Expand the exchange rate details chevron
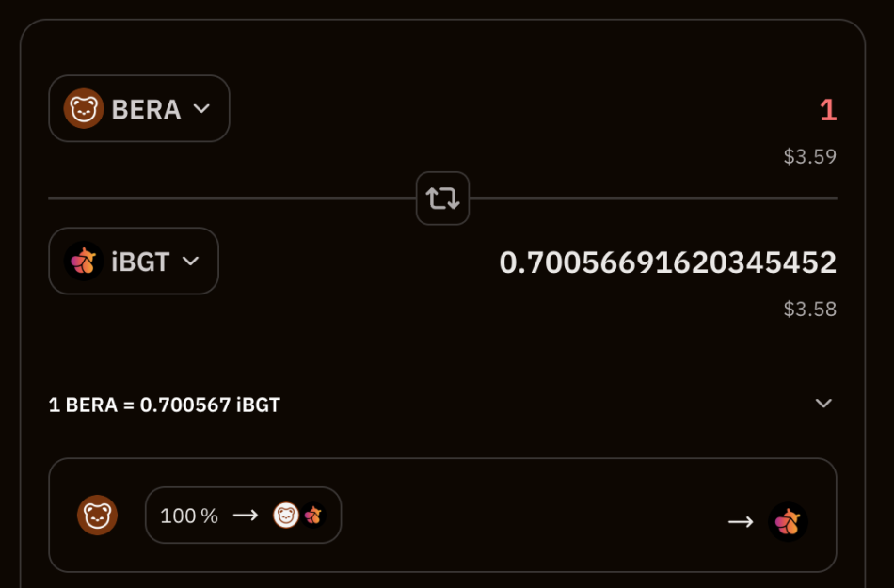894x588 pixels. (823, 404)
